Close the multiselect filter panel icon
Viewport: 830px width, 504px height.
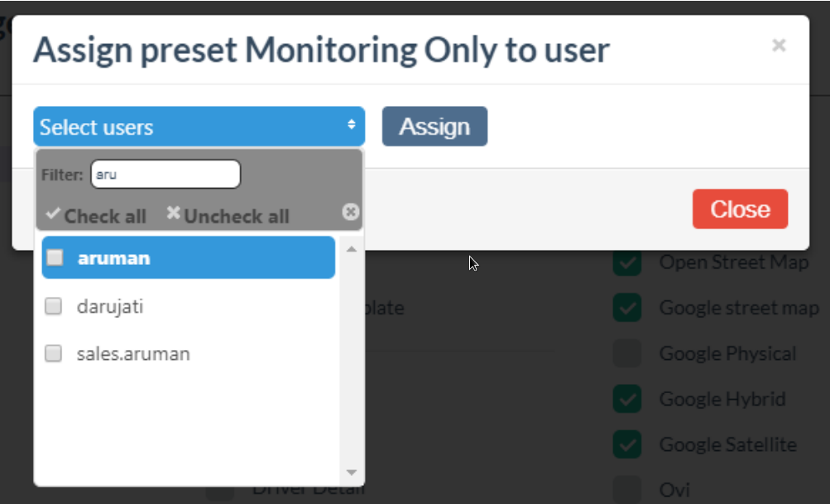pos(351,212)
